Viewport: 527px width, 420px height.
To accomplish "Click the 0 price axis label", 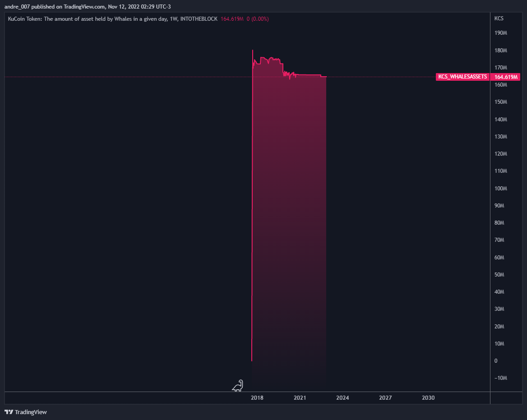I will [x=496, y=360].
